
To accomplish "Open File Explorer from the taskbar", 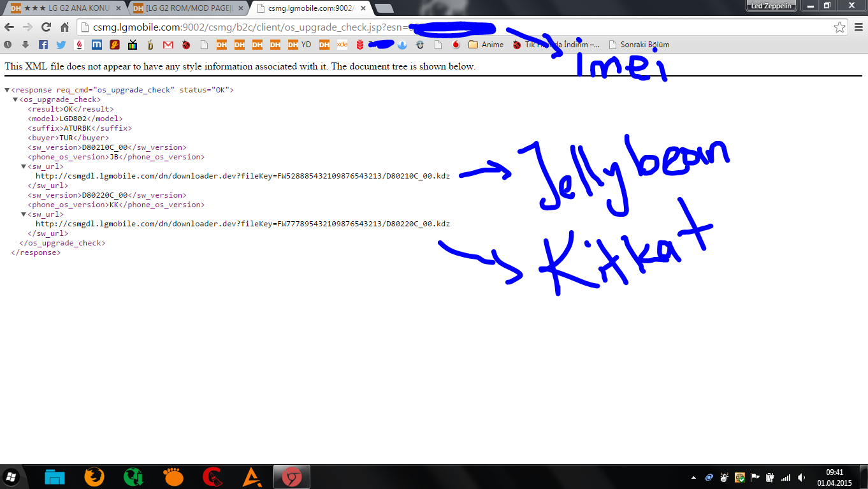I will tap(55, 477).
